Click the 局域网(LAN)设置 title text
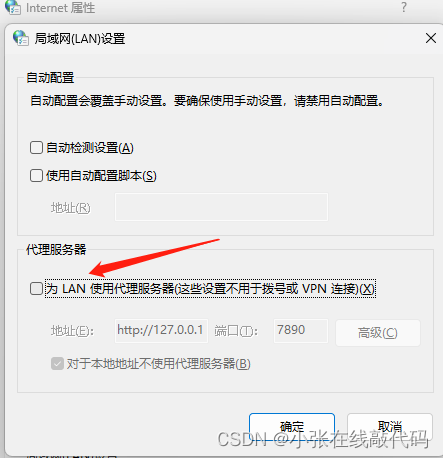This screenshot has height=458, width=443. click(x=80, y=39)
